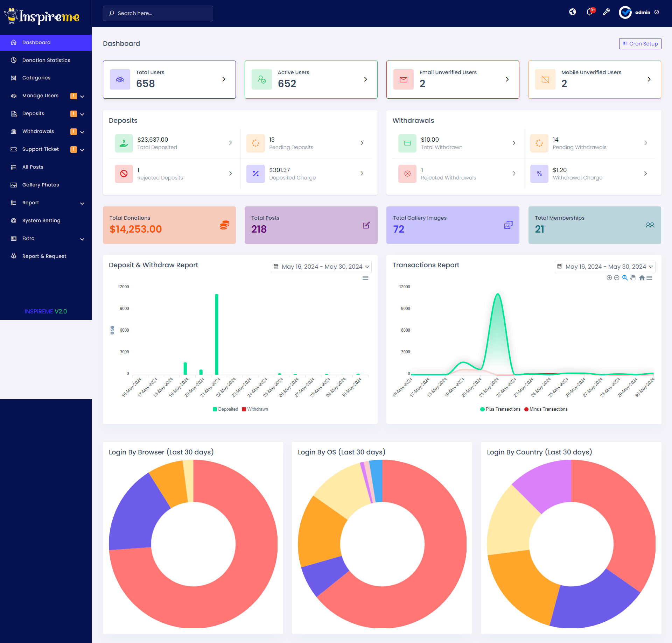Click zoom-out on the Transactions Report chart
Screen dimensions: 672x643
617,277
